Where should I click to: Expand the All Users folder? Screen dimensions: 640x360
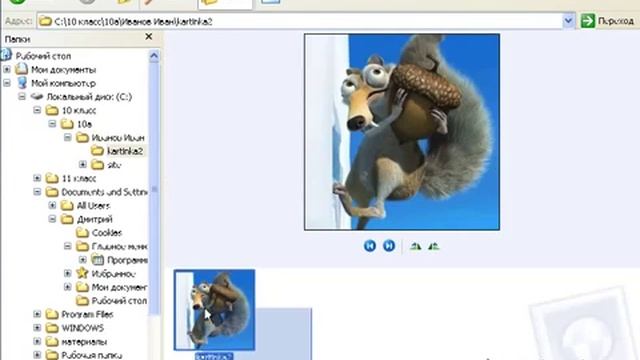[x=52, y=205]
